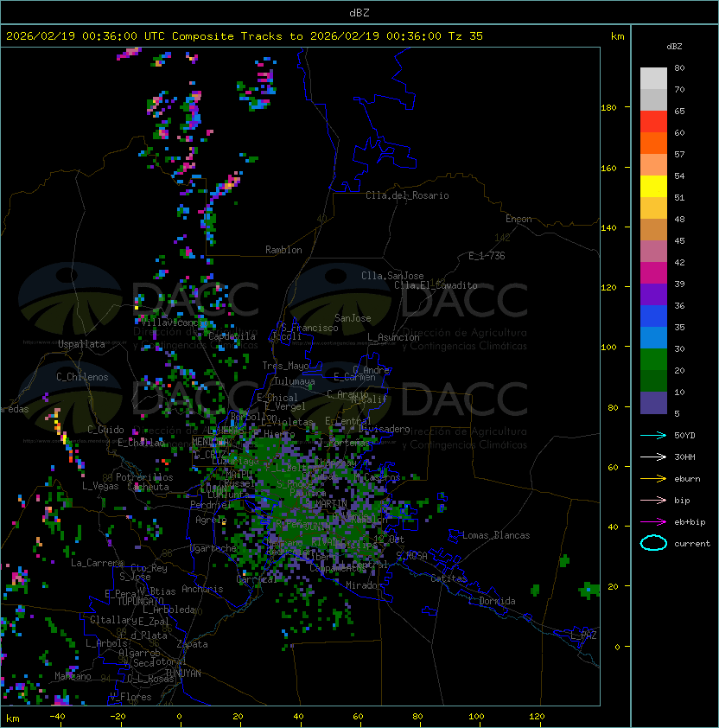Pick the tan swatch between 48 and 45
The width and height of the screenshot is (719, 728).
653,229
